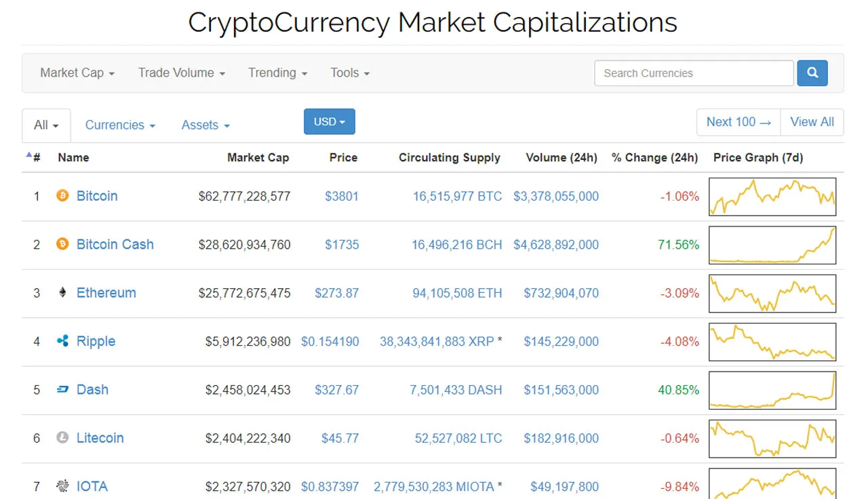Open the Ethereum currency link
This screenshot has width=868, height=499.
pos(106,293)
